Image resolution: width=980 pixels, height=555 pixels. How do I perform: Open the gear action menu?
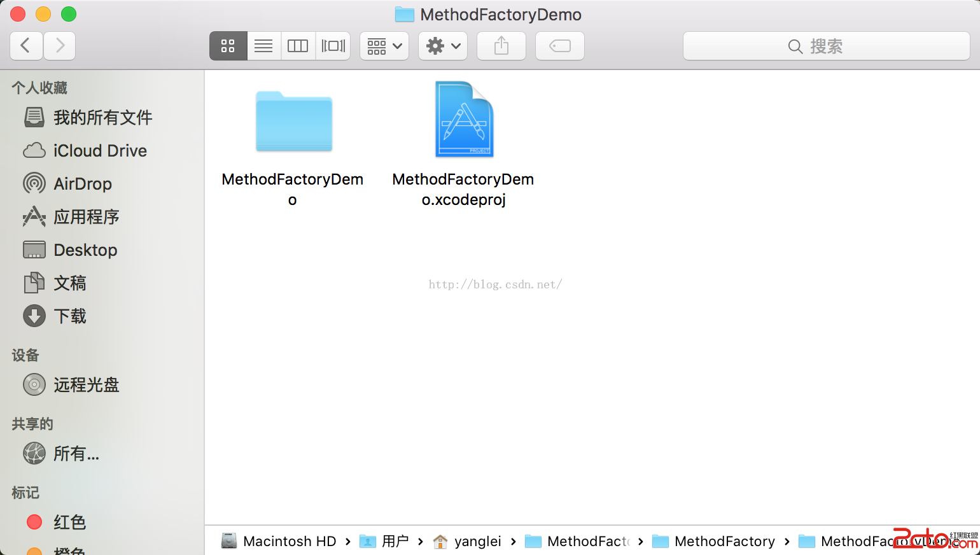tap(443, 46)
